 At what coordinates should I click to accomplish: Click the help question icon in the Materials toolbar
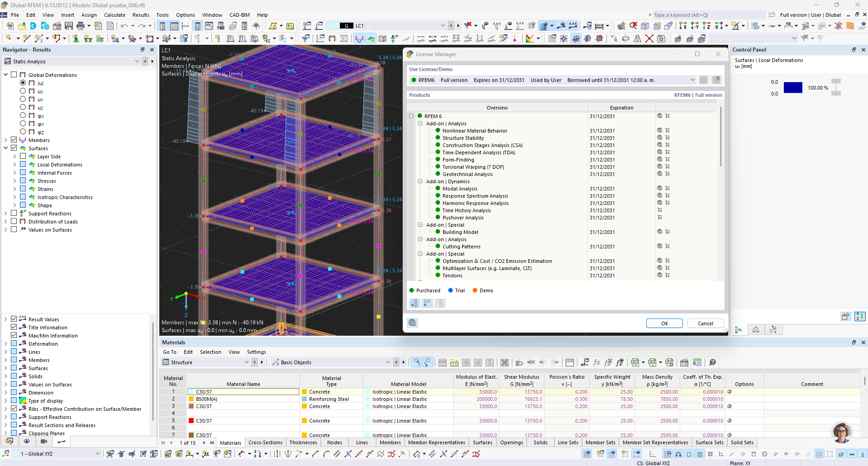pyautogui.click(x=712, y=362)
